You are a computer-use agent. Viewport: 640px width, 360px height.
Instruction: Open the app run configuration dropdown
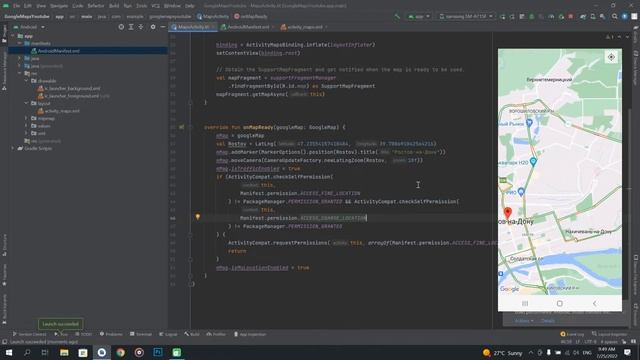tap(419, 16)
